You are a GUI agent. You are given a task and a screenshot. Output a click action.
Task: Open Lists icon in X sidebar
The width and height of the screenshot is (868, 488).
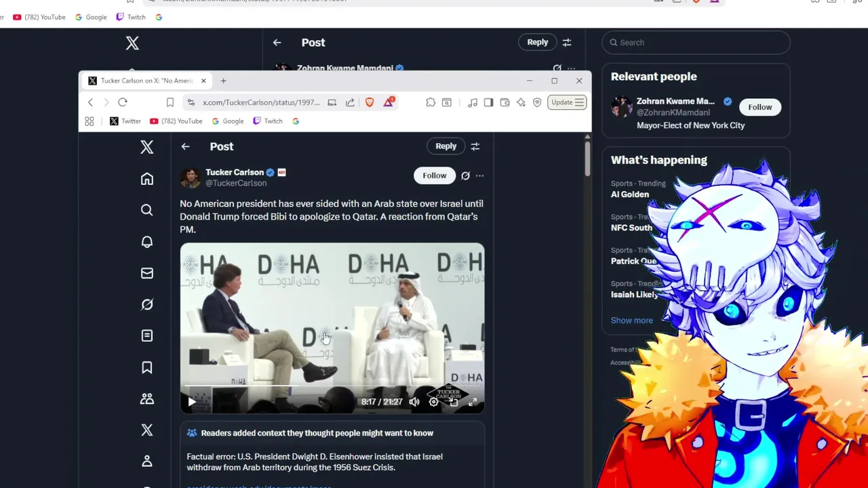coord(147,335)
